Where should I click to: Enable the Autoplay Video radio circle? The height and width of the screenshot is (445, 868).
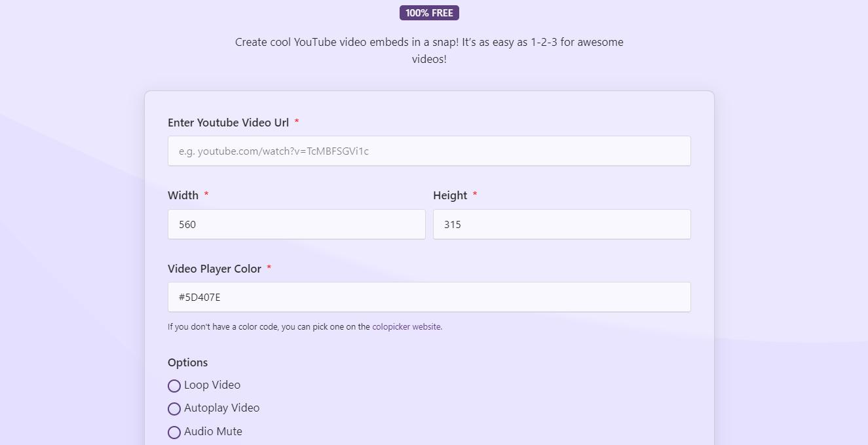pos(174,409)
